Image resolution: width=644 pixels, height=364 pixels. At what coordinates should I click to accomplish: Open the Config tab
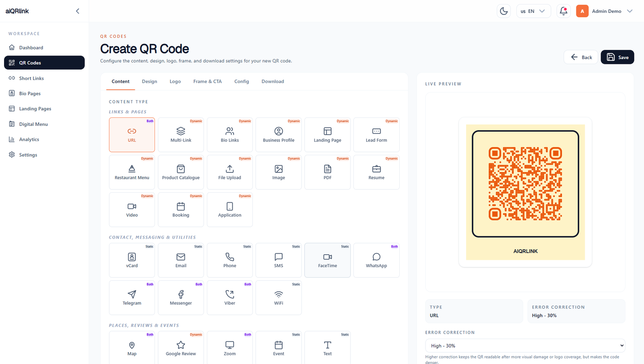pos(242,81)
